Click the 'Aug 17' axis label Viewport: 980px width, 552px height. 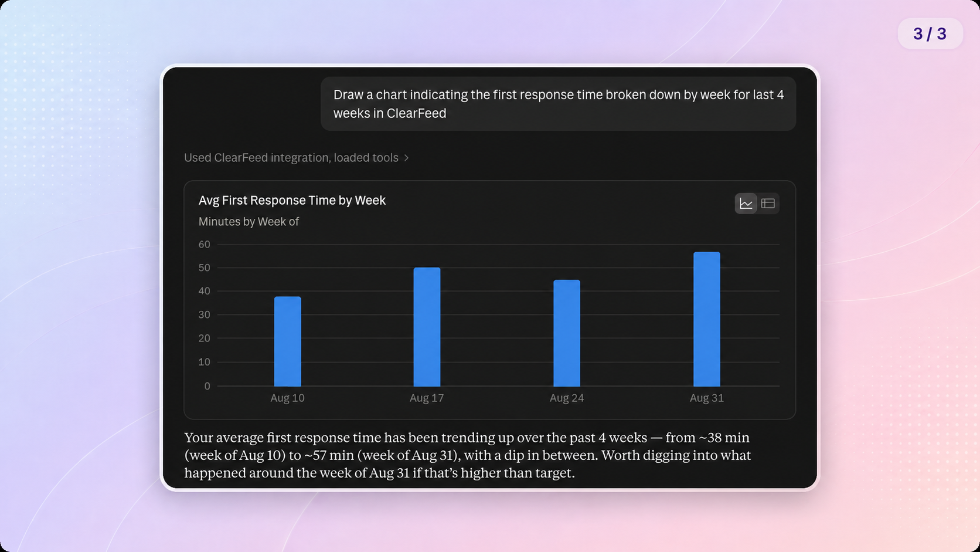(427, 398)
